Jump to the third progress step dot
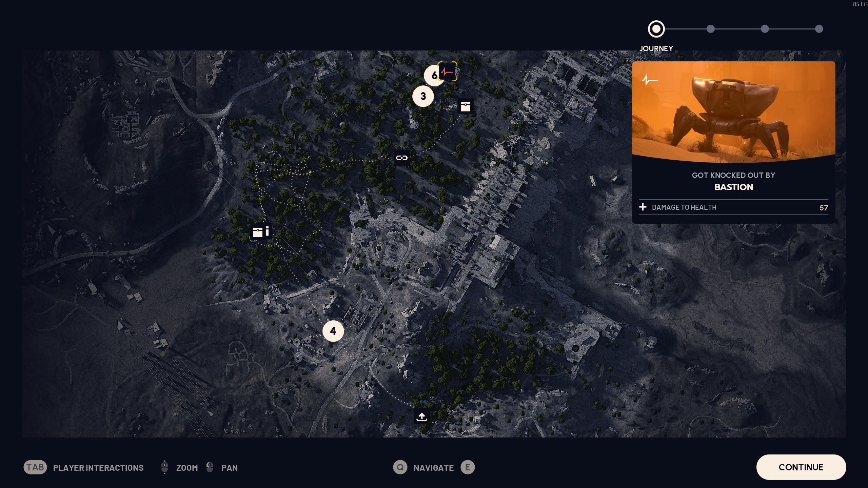The height and width of the screenshot is (488, 868). [x=765, y=29]
